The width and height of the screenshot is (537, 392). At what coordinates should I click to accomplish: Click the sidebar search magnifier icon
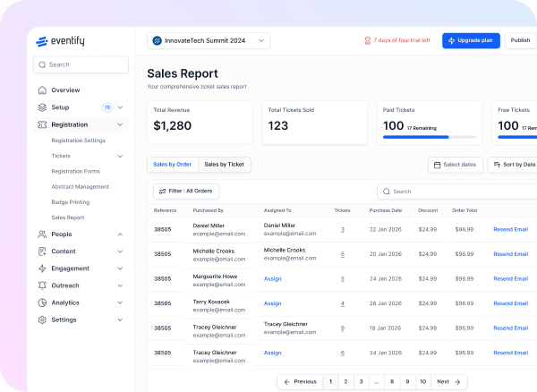(42, 64)
